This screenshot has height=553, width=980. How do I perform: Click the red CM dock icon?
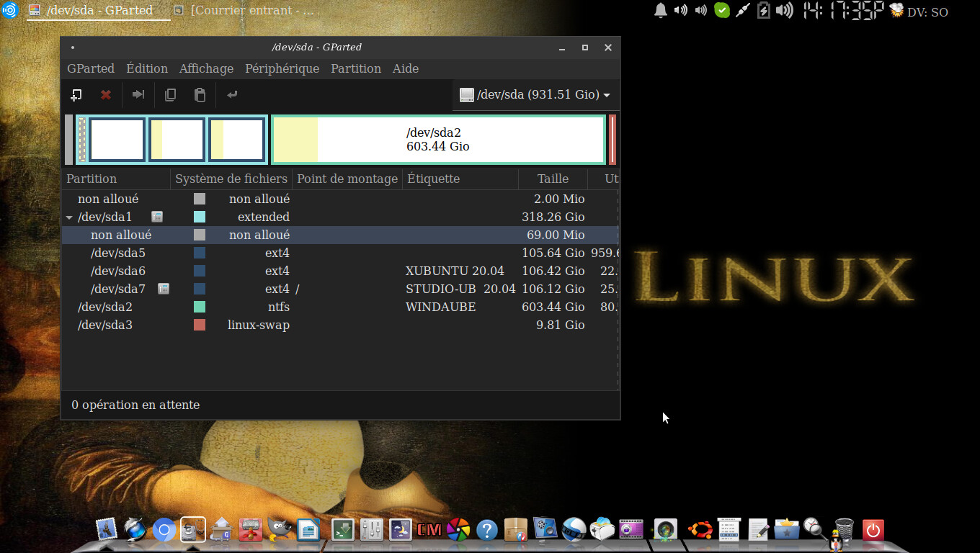(x=429, y=530)
